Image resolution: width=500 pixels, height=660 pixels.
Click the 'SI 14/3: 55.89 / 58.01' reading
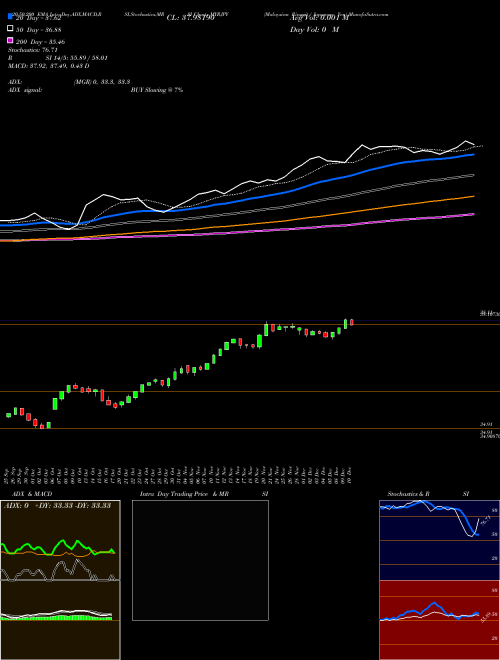(75, 58)
